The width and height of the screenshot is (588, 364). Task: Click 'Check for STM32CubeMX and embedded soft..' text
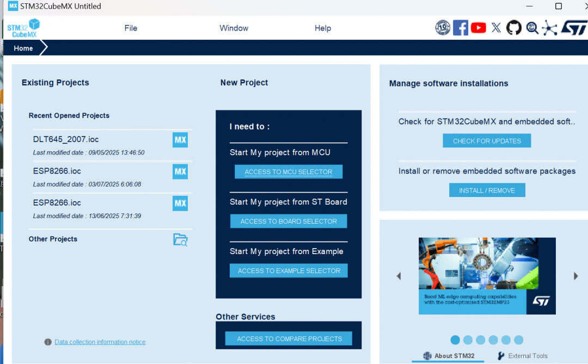coord(487,122)
